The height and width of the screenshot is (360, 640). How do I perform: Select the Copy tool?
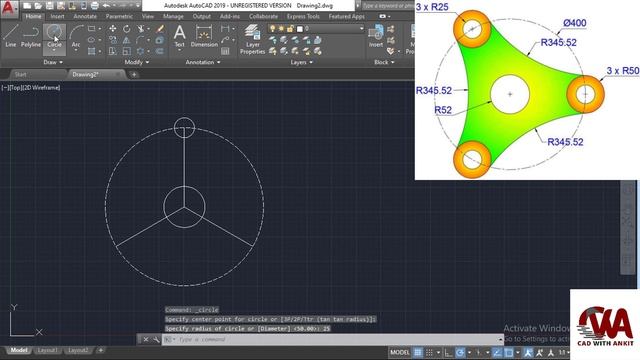113,40
